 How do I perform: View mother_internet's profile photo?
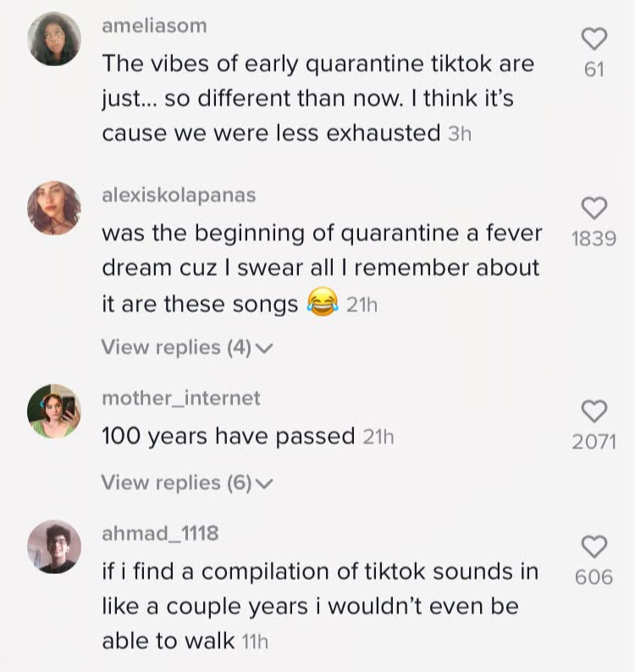pos(55,411)
